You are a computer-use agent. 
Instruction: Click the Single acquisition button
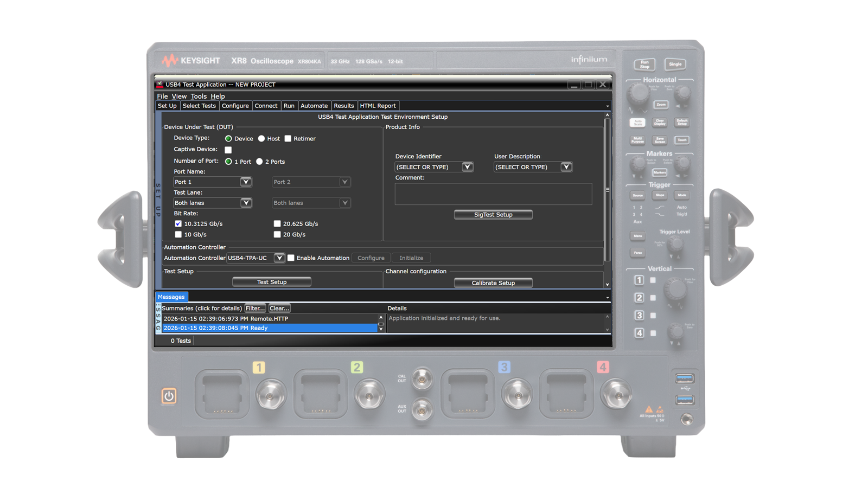pyautogui.click(x=675, y=65)
